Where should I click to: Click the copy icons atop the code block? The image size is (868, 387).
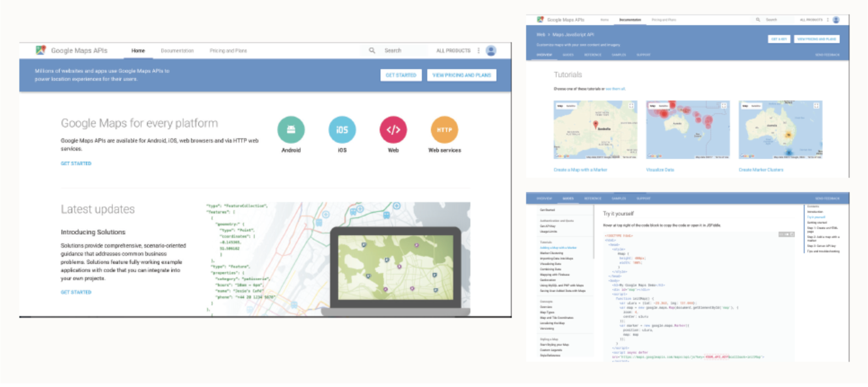[786, 234]
